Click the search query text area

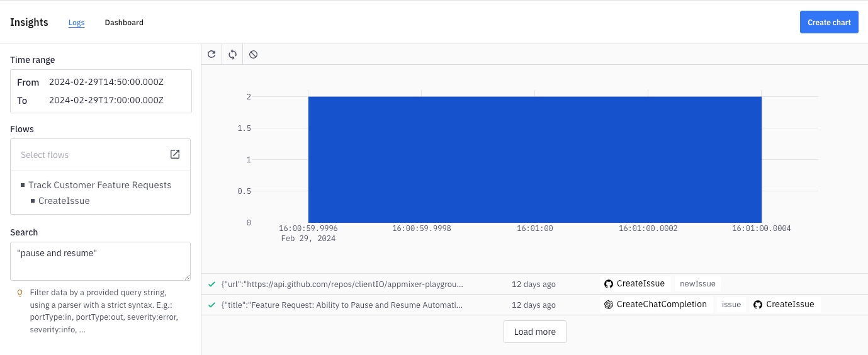[x=100, y=261]
